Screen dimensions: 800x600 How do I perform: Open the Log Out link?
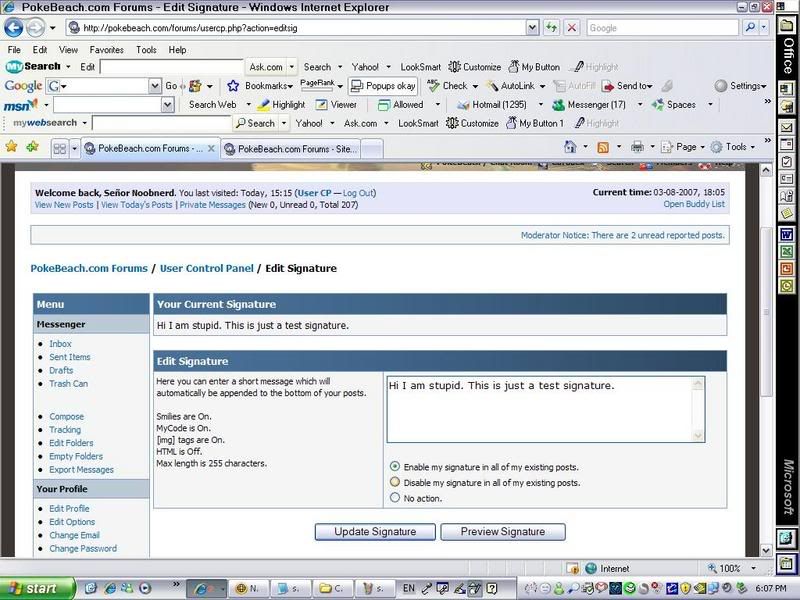358,193
